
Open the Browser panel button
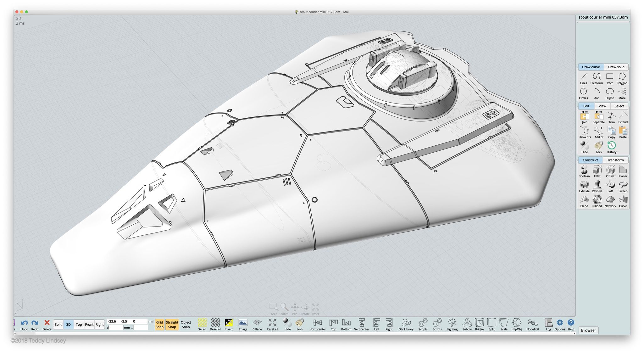[x=588, y=330]
